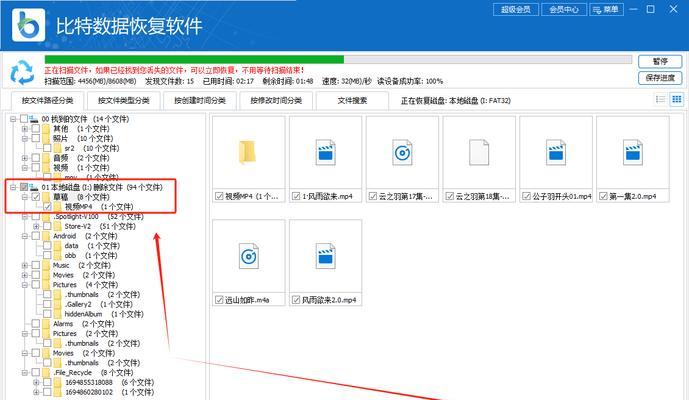689x400 pixels.
Task: Select the .Spotlight-V100 tree row label
Action: pyautogui.click(x=99, y=217)
